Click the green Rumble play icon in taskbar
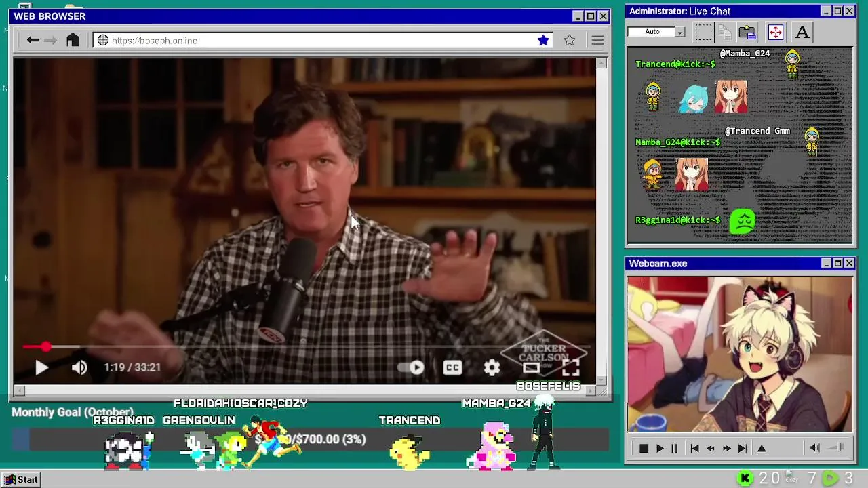The width and height of the screenshot is (868, 488). point(830,479)
